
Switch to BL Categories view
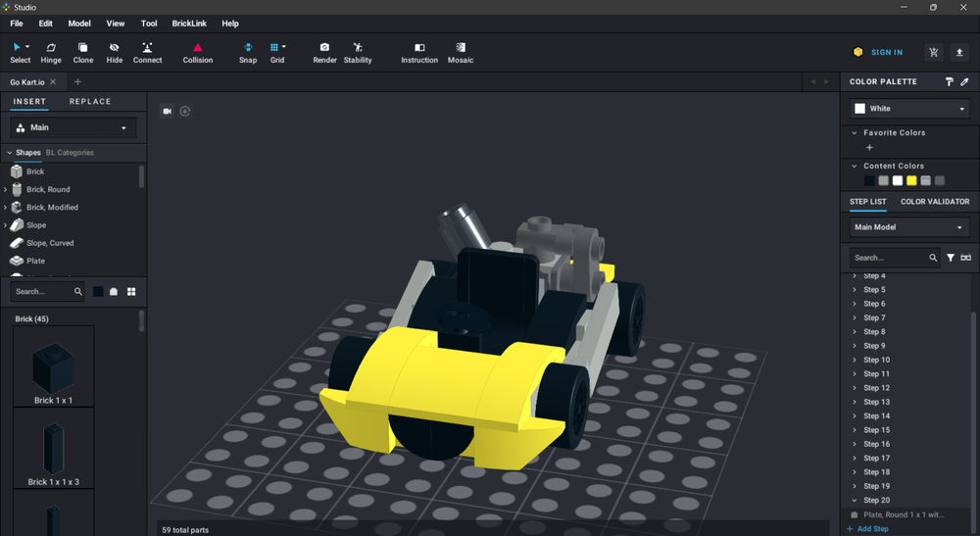pos(70,153)
